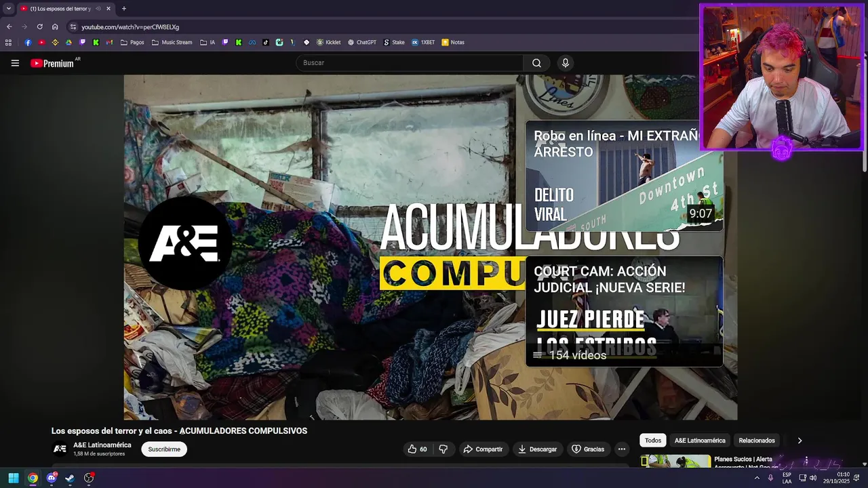This screenshot has width=868, height=488.
Task: Open Binance bookmark icon
Action: point(55,42)
